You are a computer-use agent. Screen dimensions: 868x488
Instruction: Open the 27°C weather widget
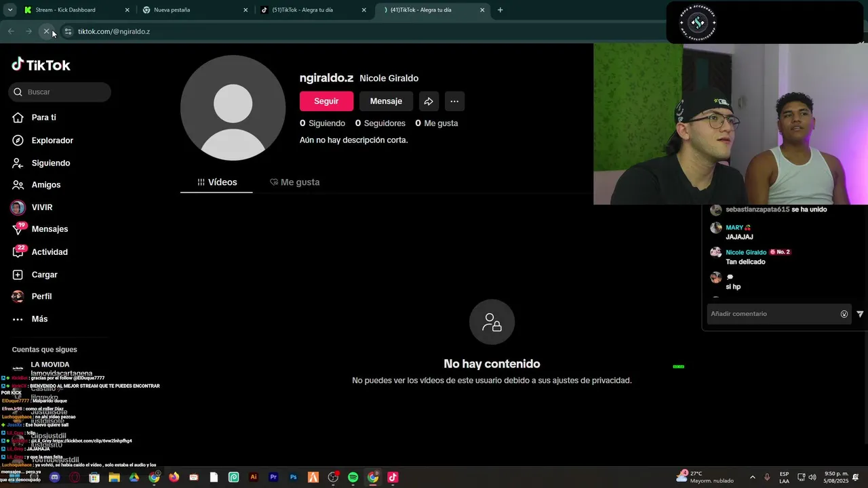click(705, 477)
